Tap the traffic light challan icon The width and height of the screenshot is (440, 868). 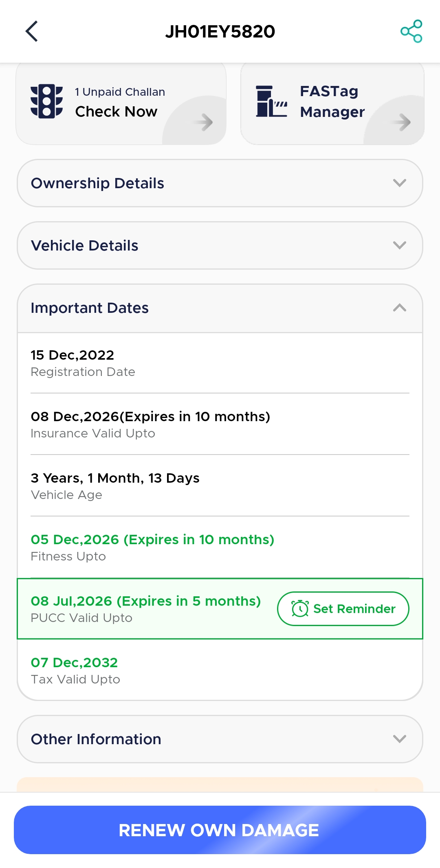(x=46, y=101)
